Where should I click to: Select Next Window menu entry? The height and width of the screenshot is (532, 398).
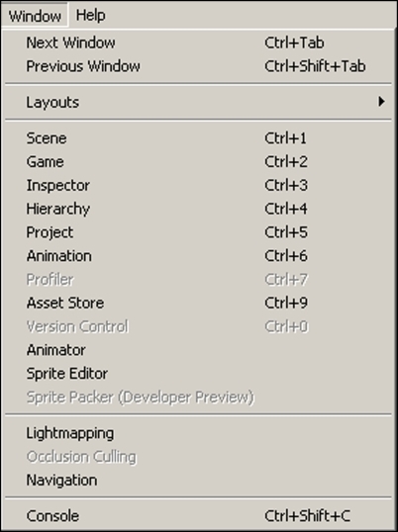(198, 43)
